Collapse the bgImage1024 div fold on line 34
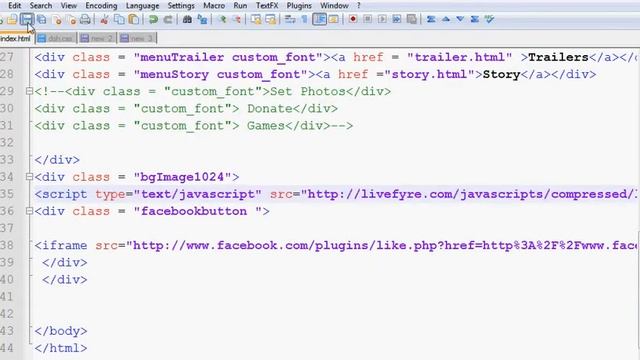Screen dimensions: 640x360 [x=29, y=177]
